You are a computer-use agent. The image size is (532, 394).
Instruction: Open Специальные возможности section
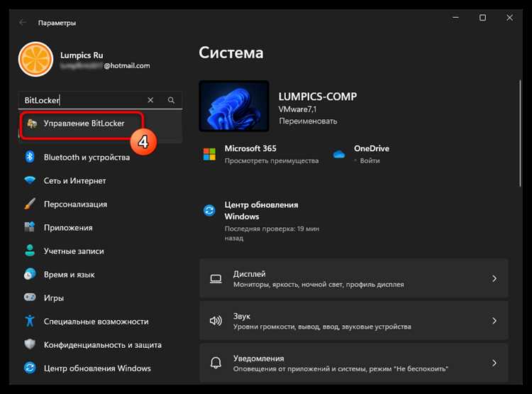(96, 322)
